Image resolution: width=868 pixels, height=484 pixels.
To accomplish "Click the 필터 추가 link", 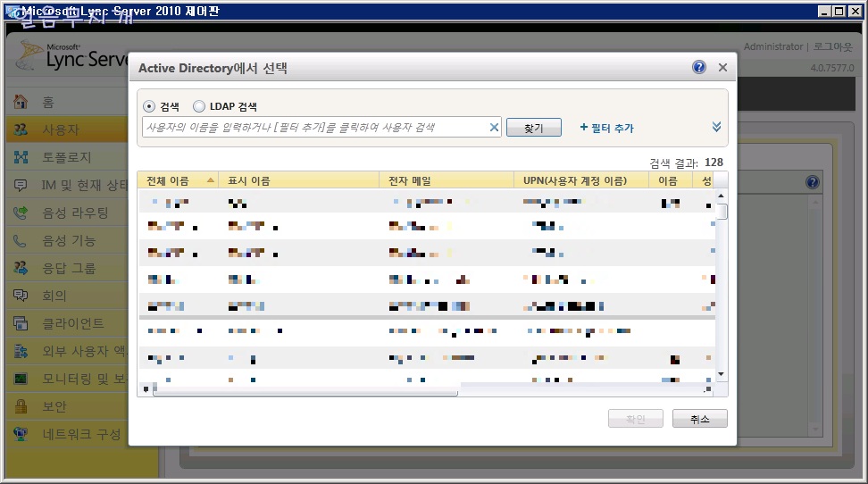I will click(x=606, y=128).
